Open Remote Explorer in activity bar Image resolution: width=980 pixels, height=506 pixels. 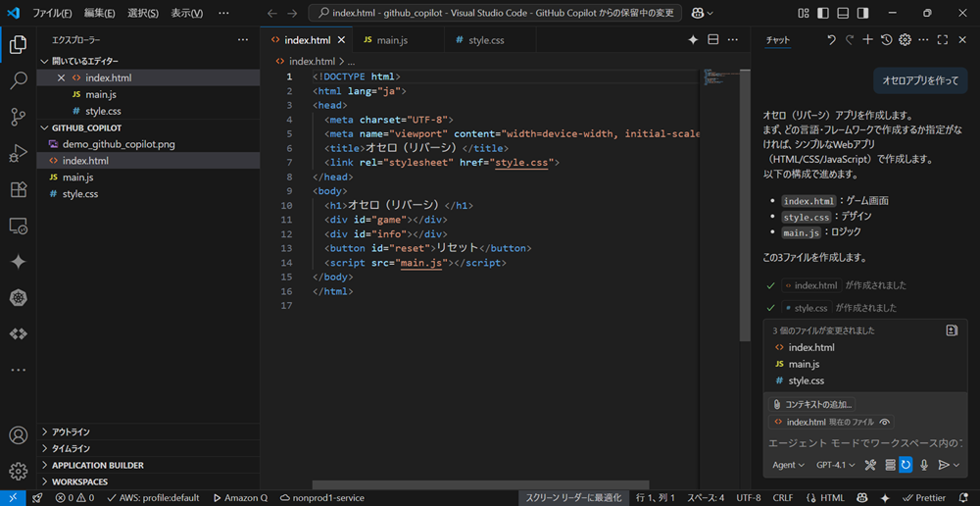point(18,226)
